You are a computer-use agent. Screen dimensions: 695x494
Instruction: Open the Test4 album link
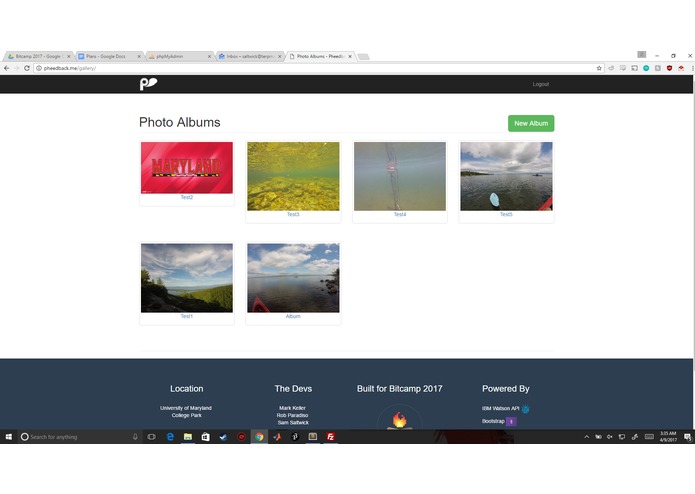[400, 214]
